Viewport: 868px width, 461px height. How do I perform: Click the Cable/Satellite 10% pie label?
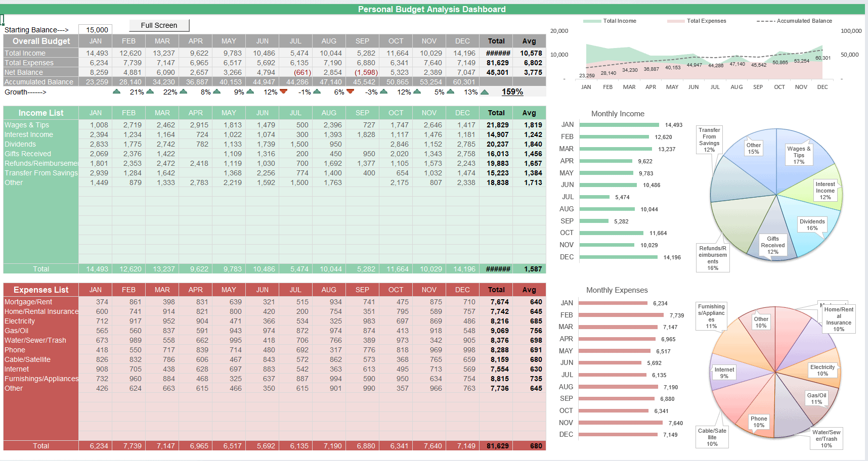(712, 437)
